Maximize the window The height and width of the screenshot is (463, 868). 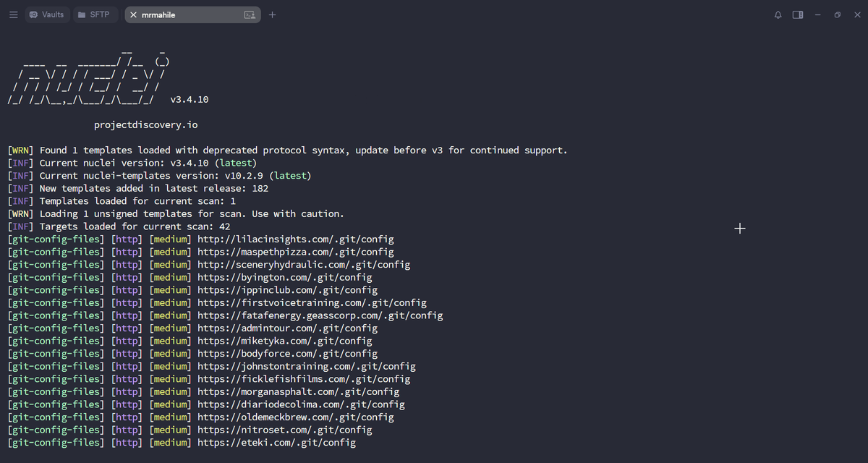(837, 14)
